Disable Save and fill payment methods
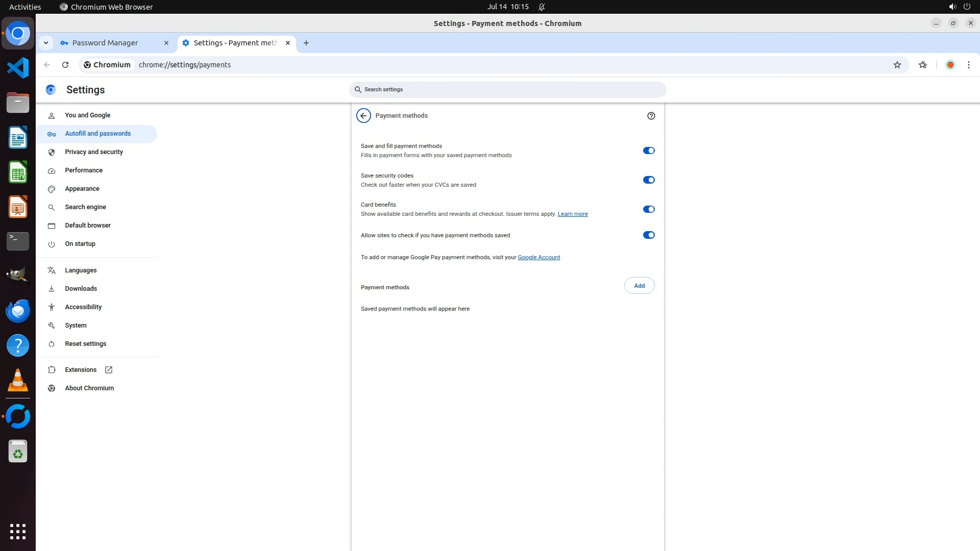The image size is (980, 551). [648, 151]
